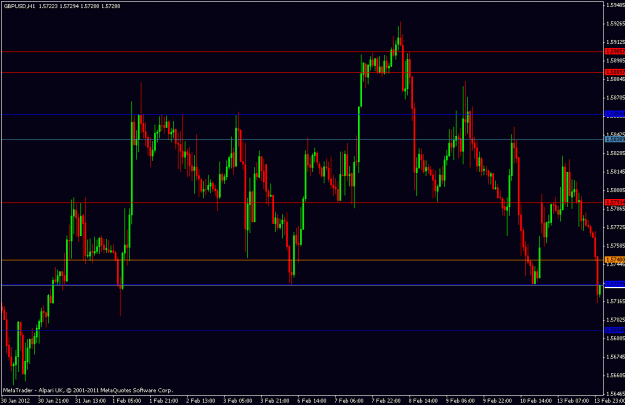Click the 6 Feb 14:00 time label
Screen dimensions: 625x405
[312, 401]
